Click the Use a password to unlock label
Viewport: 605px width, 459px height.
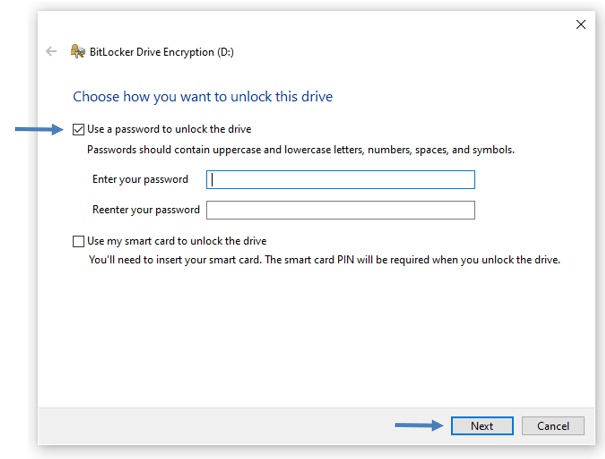[169, 129]
